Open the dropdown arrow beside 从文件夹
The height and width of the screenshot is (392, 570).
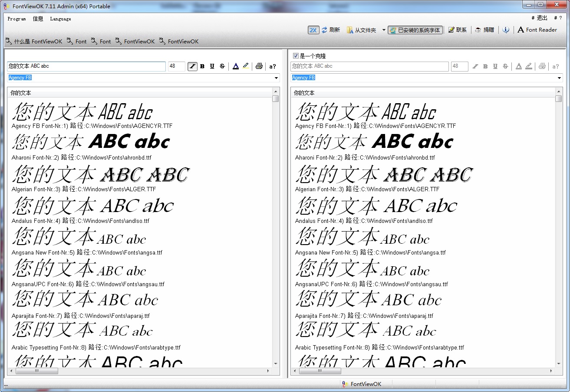[x=384, y=30]
